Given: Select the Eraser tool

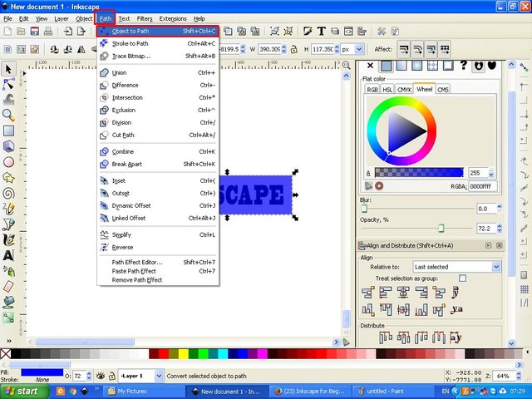Looking at the screenshot, I should point(8,286).
